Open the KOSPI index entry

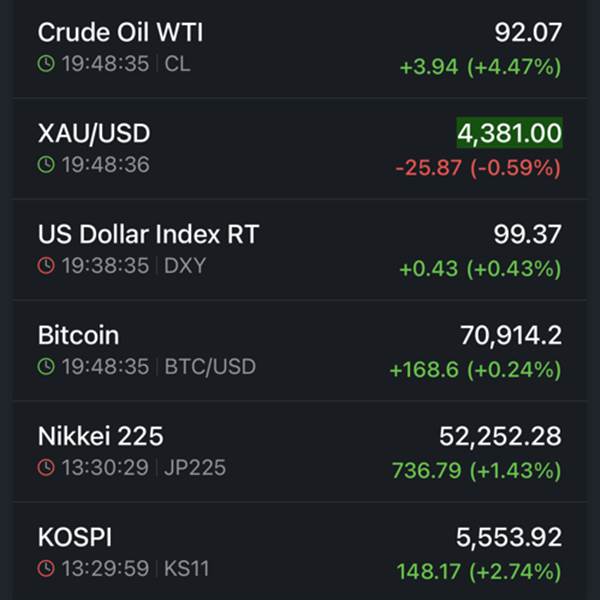pos(75,537)
